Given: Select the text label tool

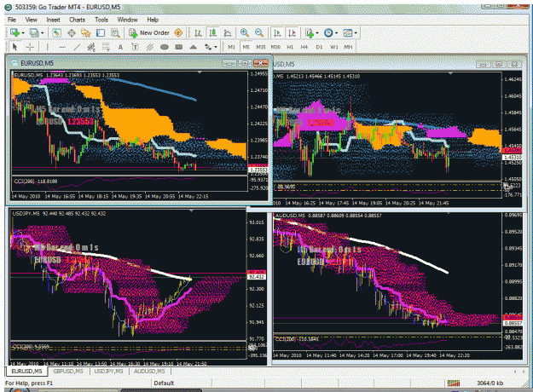Looking at the screenshot, I should tap(135, 47).
